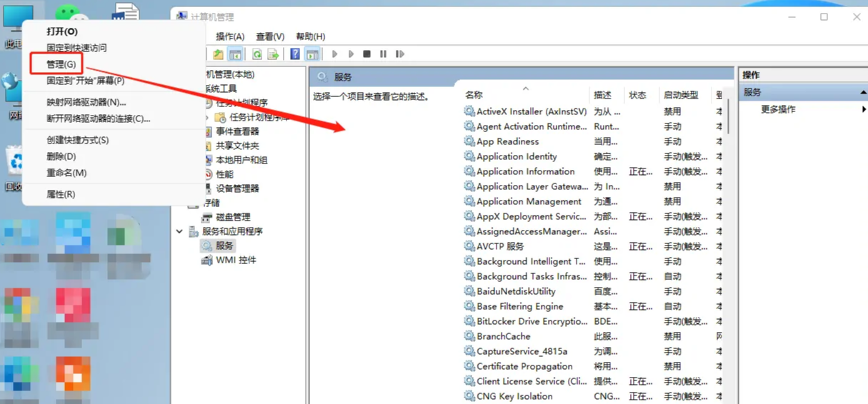Click the 服务 tree node gear icon
Image resolution: width=868 pixels, height=404 pixels.
pyautogui.click(x=207, y=246)
